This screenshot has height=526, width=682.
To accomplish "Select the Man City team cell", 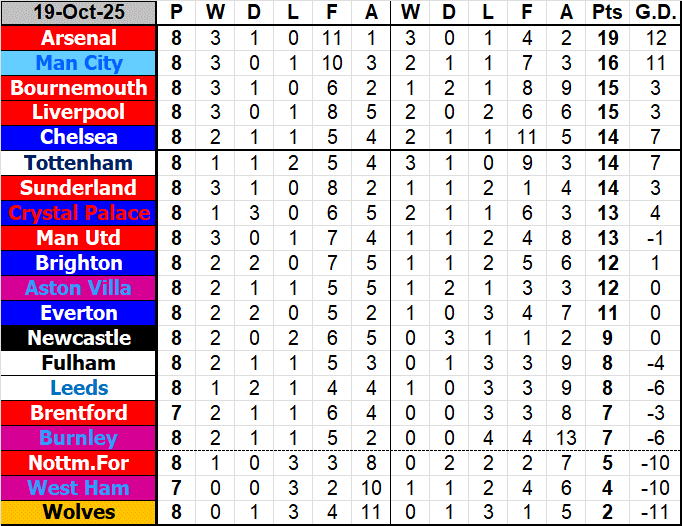I will pyautogui.click(x=79, y=63).
